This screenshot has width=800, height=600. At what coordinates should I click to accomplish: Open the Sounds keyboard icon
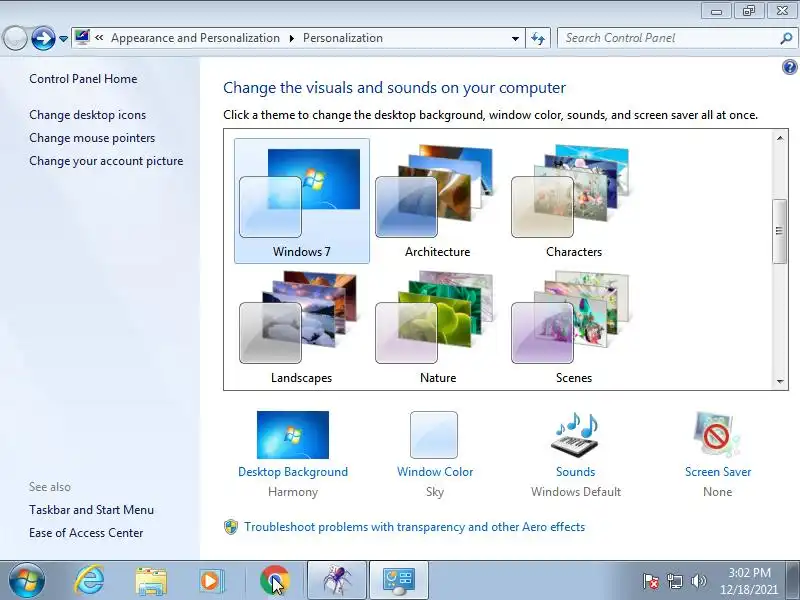tap(576, 435)
